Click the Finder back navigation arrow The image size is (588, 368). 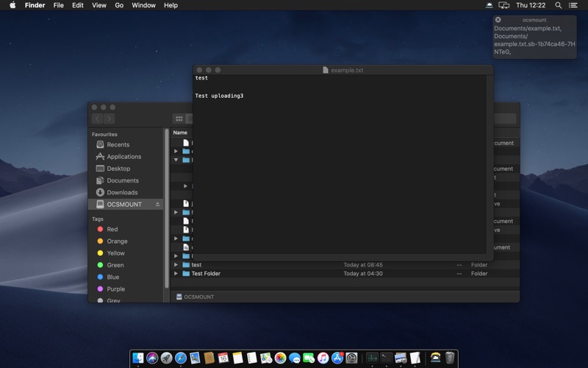(97, 118)
